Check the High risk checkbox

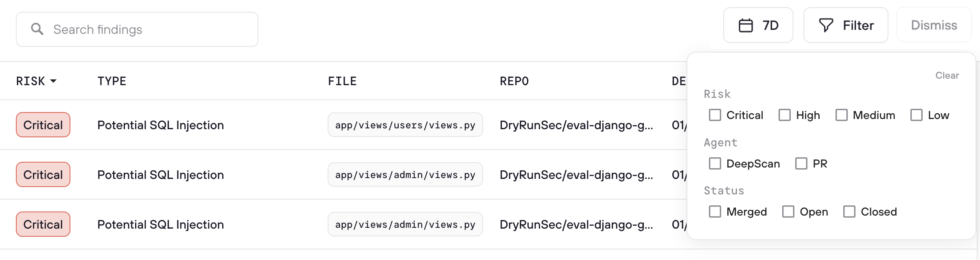[x=784, y=115]
